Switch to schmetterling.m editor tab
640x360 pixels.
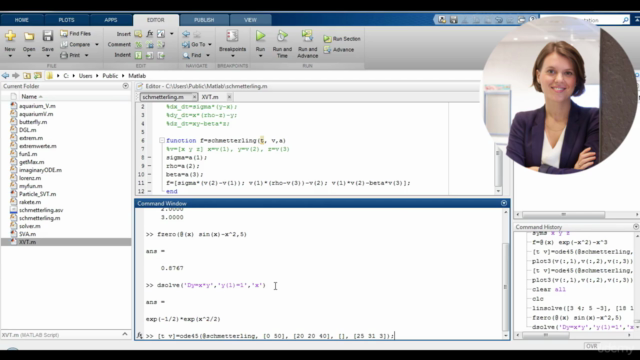pos(163,97)
